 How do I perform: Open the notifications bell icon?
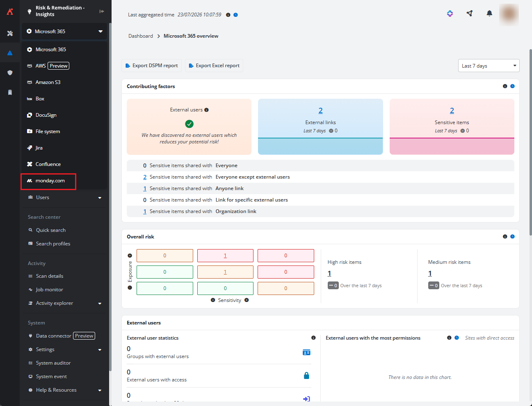point(489,14)
